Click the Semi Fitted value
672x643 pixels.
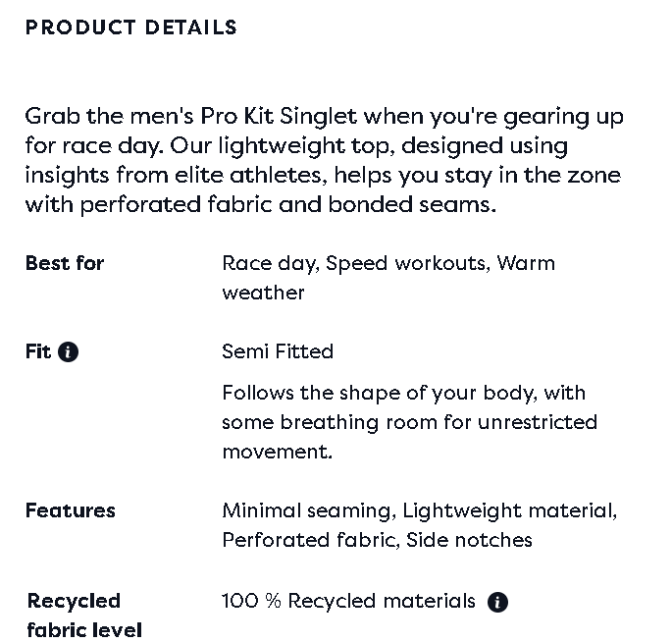[278, 351]
